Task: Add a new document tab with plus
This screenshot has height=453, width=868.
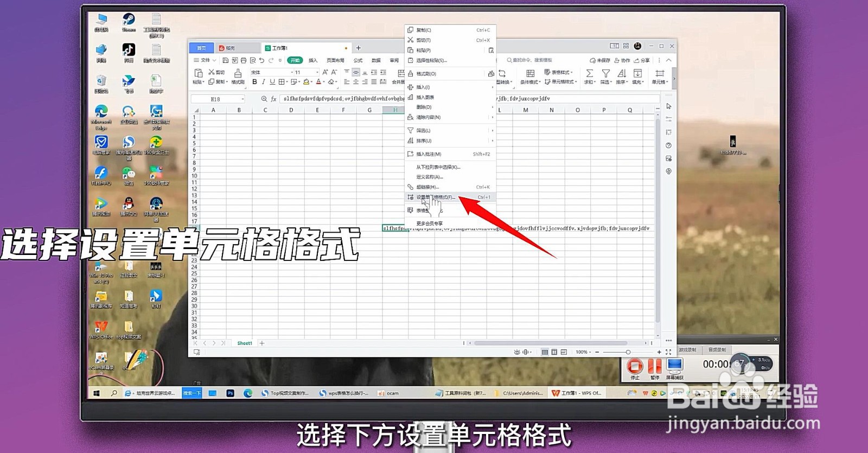Action: tap(359, 48)
